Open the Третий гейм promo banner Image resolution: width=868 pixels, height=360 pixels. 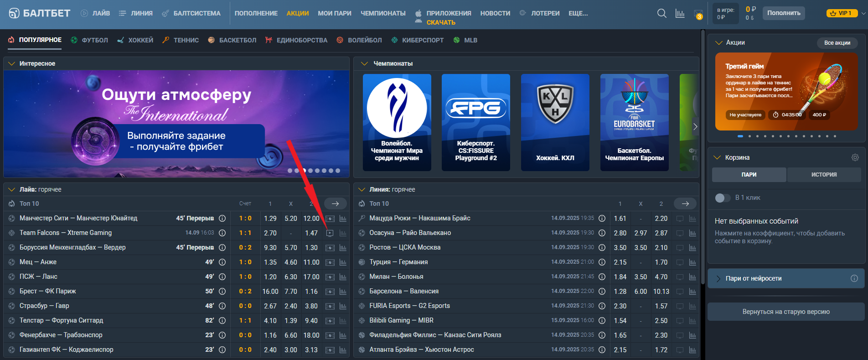point(786,92)
